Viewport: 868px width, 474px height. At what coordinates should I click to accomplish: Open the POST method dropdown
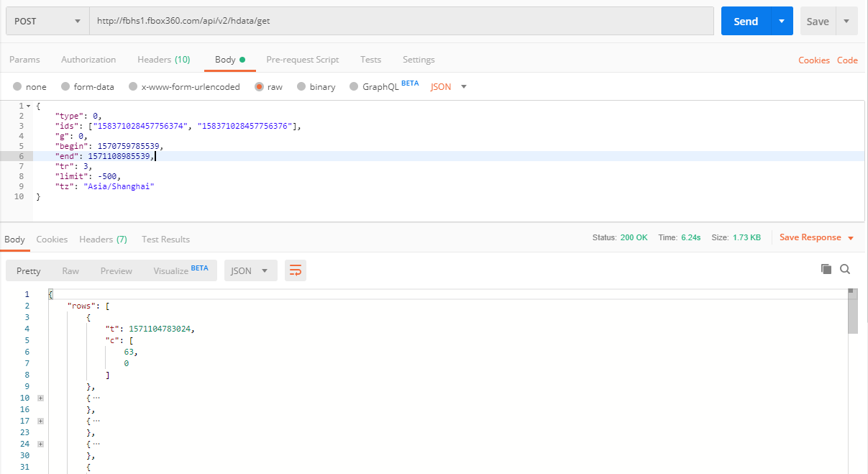[x=47, y=22]
